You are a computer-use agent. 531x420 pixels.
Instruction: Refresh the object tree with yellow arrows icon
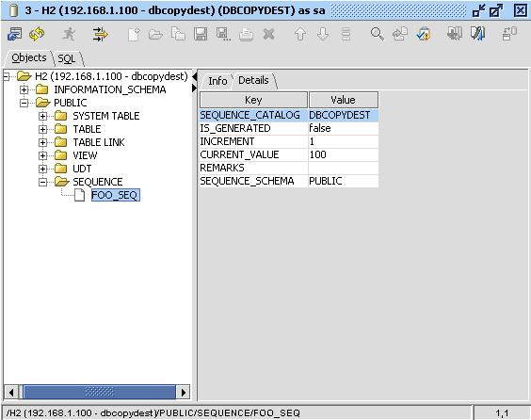pos(37,34)
